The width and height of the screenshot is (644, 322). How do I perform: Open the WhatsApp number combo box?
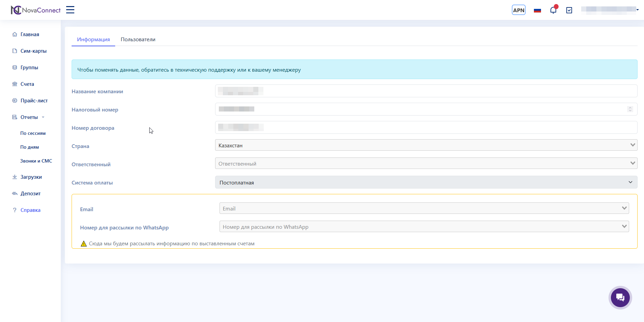click(x=424, y=227)
